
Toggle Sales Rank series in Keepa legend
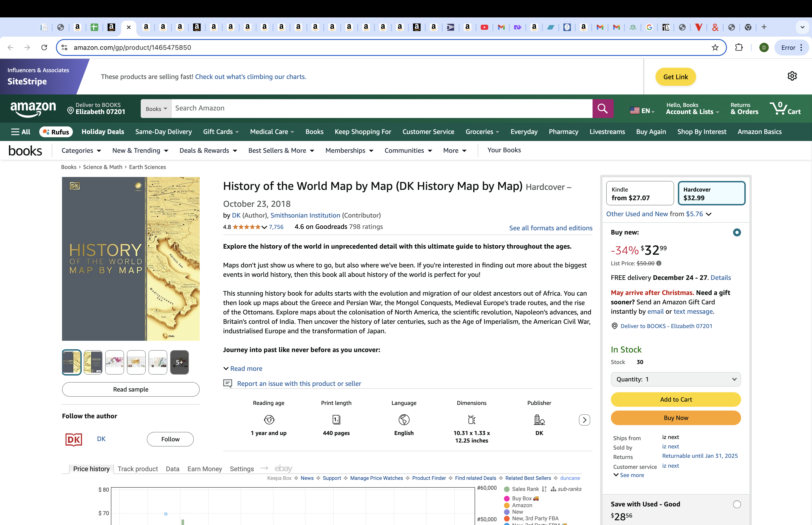(x=522, y=489)
